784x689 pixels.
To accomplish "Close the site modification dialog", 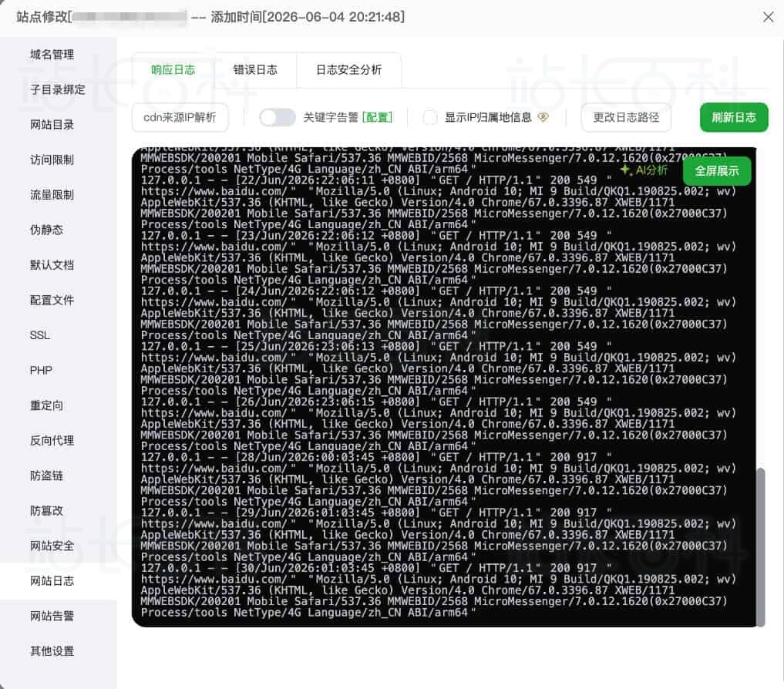I will [x=768, y=17].
